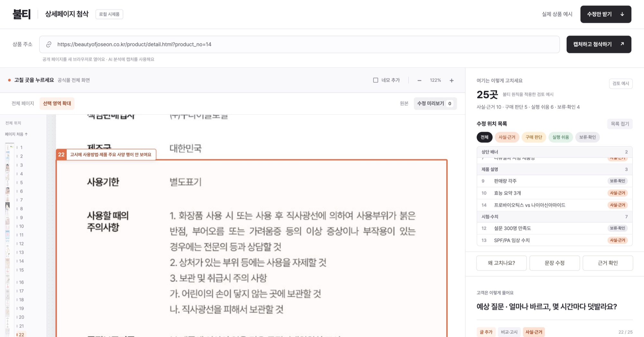Open item 9 판매량 각주

point(554,181)
